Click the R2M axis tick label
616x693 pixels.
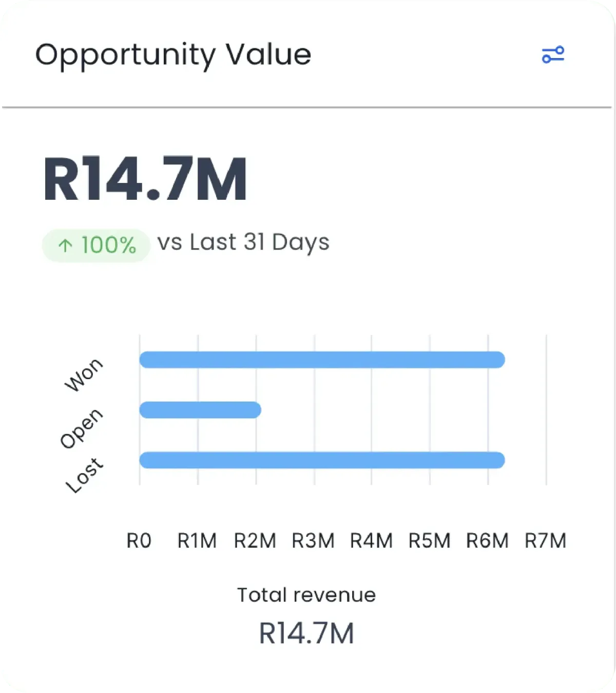[255, 541]
